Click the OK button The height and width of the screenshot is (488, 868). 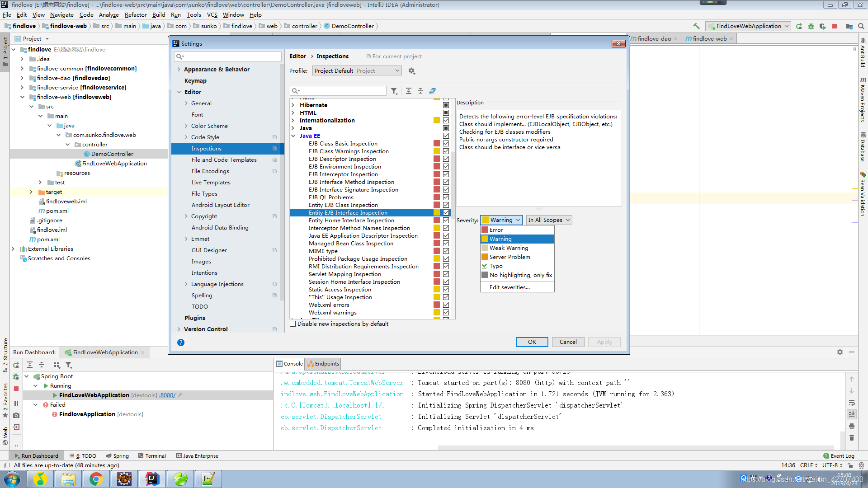[x=532, y=342]
